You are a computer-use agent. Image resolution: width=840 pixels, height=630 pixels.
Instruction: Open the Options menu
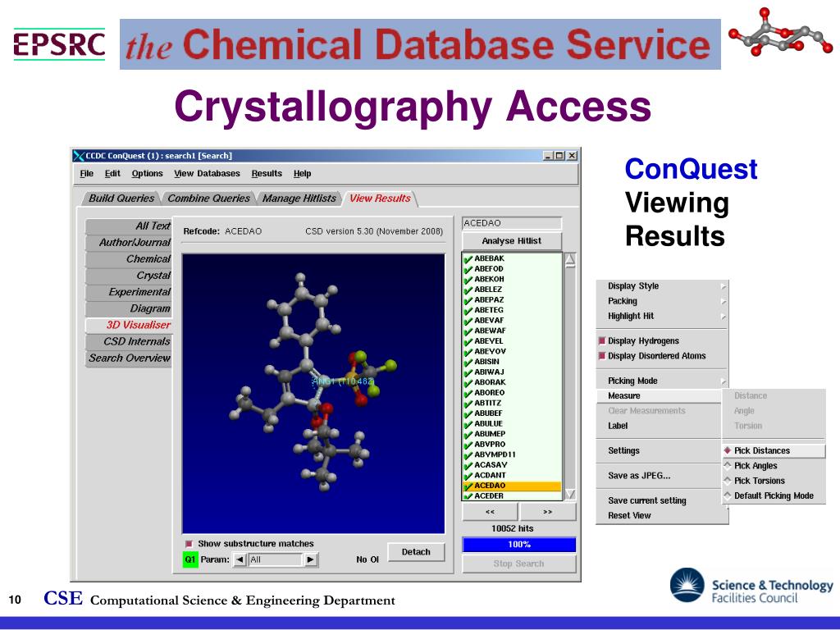147,174
